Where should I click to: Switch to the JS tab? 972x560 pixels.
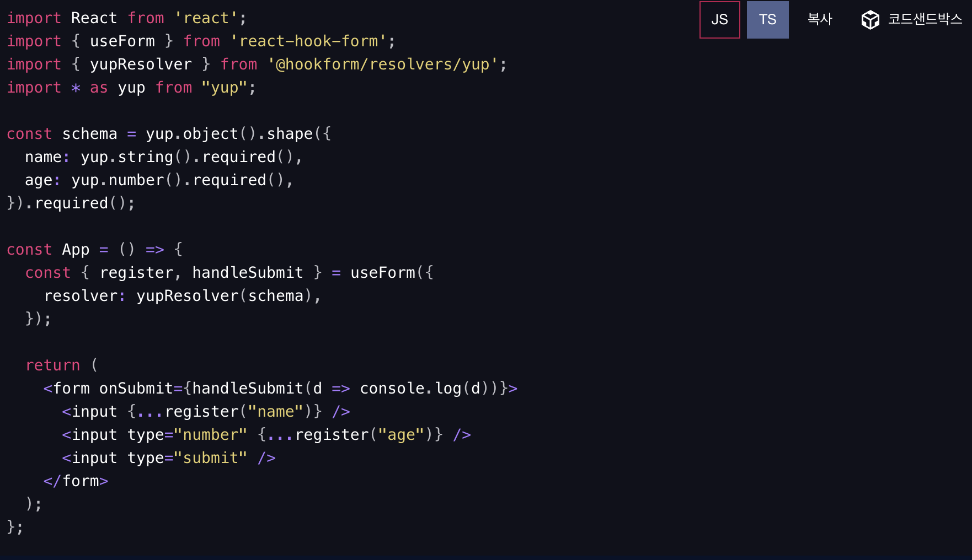(x=719, y=20)
